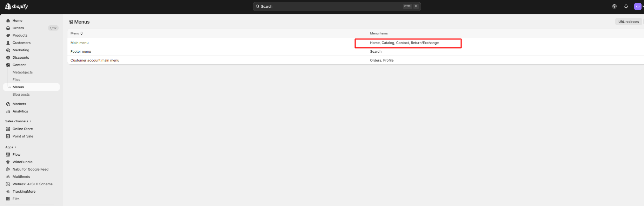
Task: Sort by the Menu column header
Action: [77, 33]
